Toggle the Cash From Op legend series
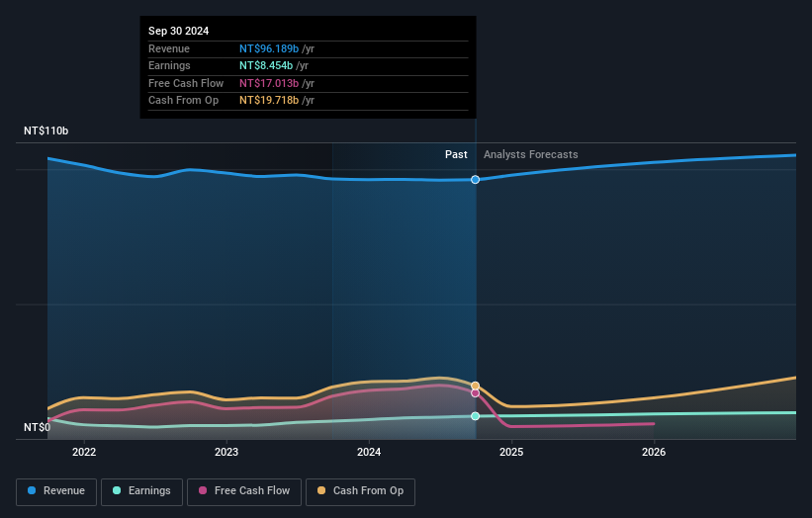The image size is (812, 518). [x=360, y=491]
